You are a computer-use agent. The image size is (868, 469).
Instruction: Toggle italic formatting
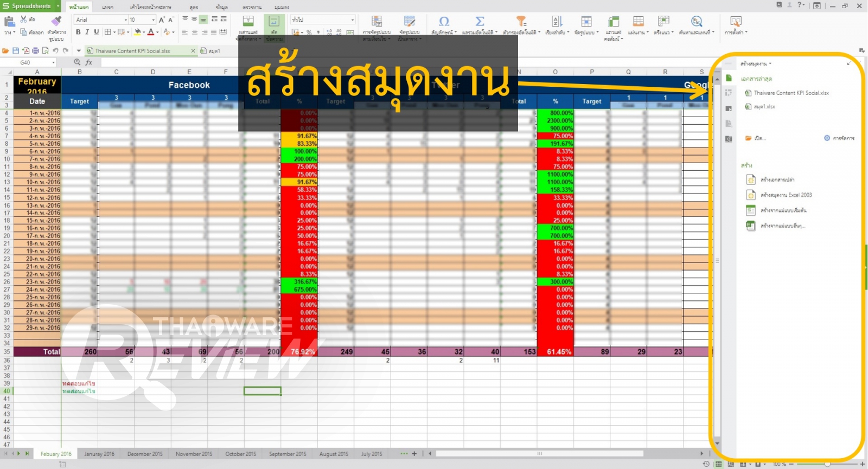(x=87, y=32)
